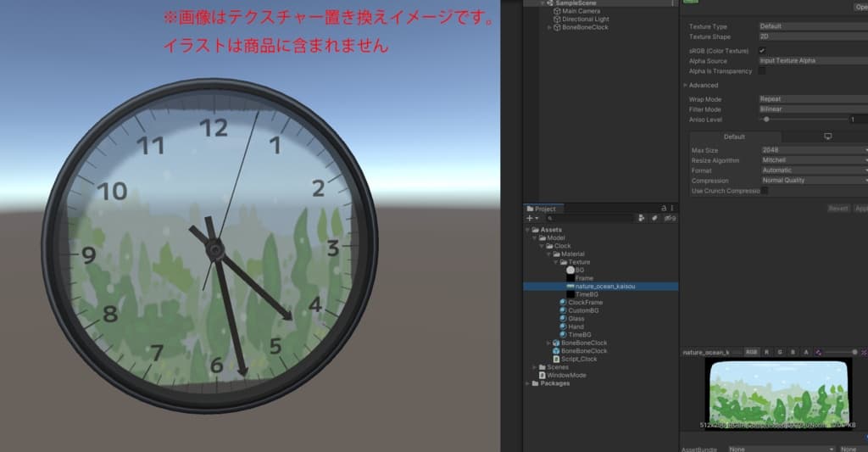The width and height of the screenshot is (868, 452).
Task: Click the CustomBG material icon
Action: 563,310
